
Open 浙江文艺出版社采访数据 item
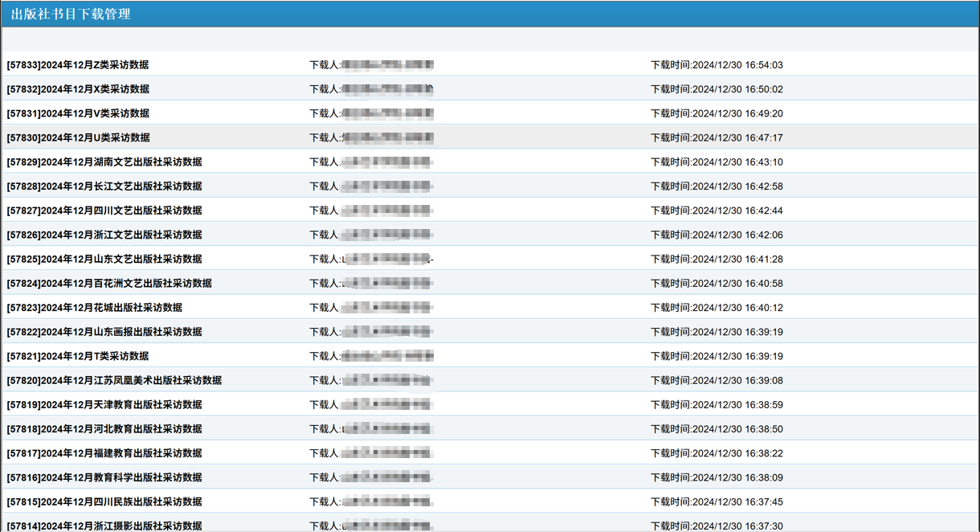click(x=104, y=235)
